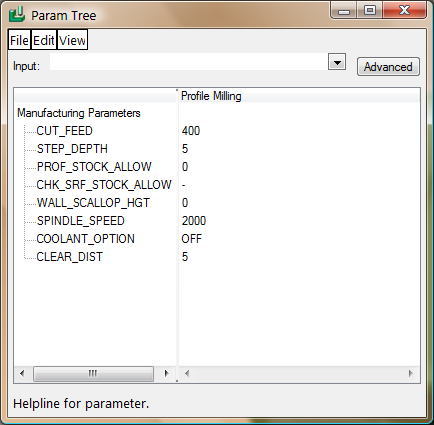Click the Input text field
Image resolution: width=434 pixels, height=425 pixels.
(x=188, y=62)
